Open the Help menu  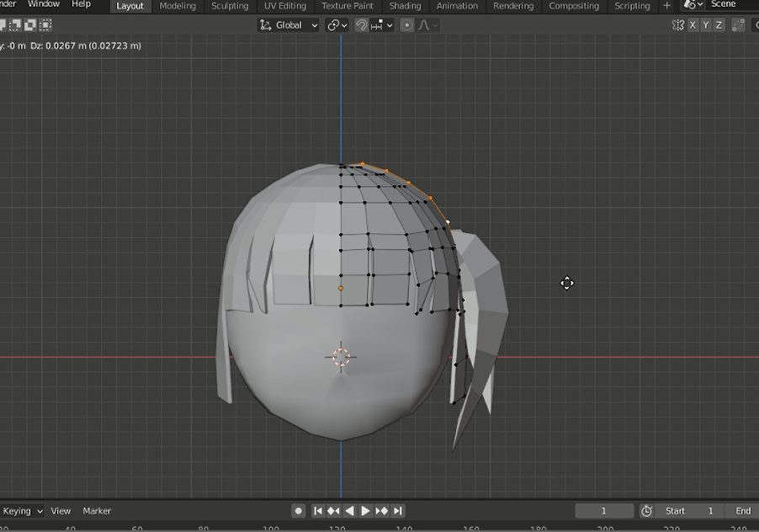[x=81, y=4]
